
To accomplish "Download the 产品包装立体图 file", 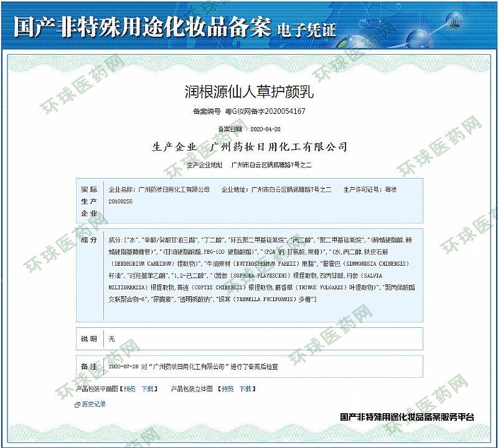I will [x=246, y=389].
